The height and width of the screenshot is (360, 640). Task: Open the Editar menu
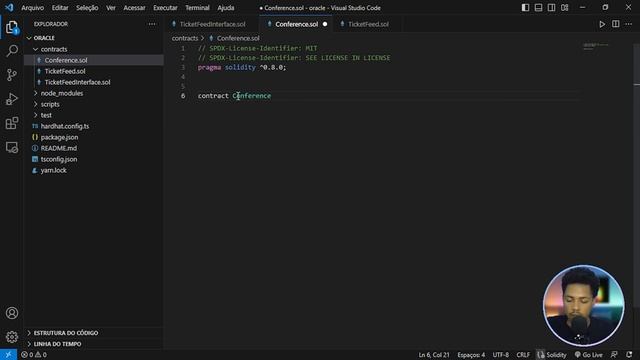[x=60, y=8]
